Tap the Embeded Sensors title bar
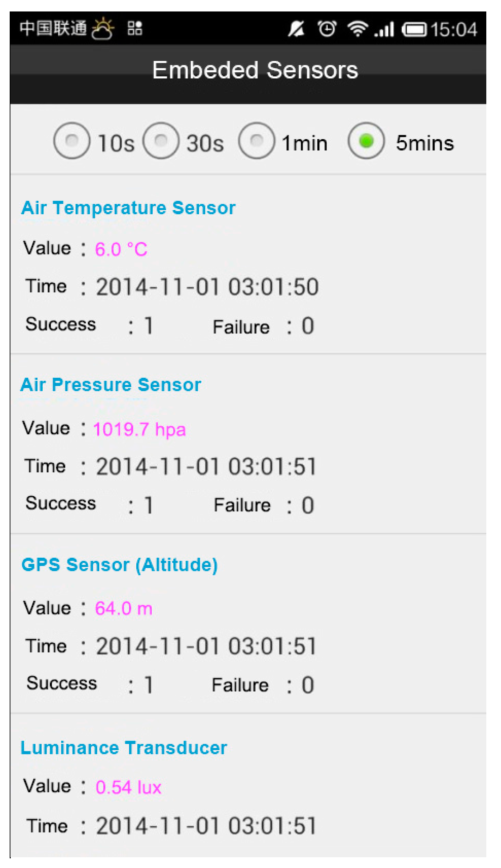This screenshot has height=868, width=501. (x=248, y=74)
